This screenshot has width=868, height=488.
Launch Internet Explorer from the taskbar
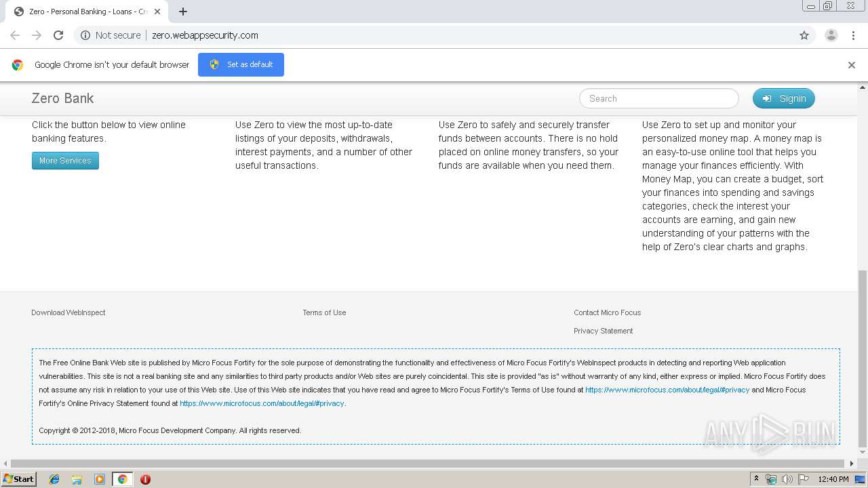click(x=54, y=479)
